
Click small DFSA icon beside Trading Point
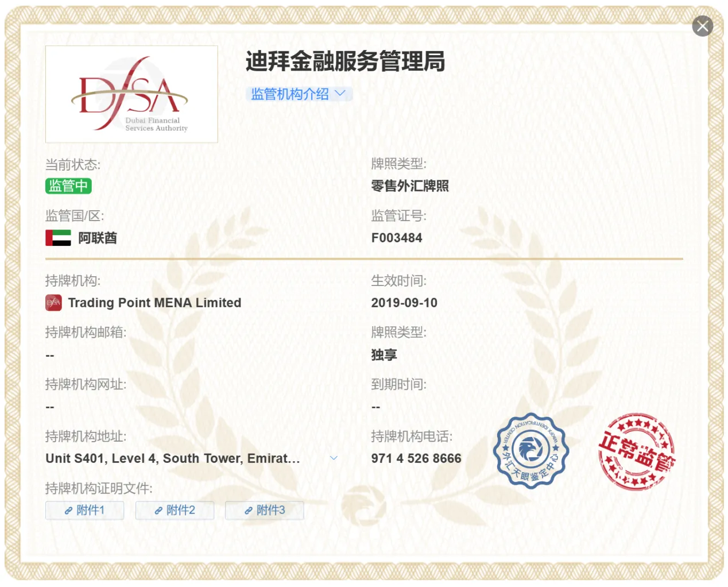coord(53,303)
